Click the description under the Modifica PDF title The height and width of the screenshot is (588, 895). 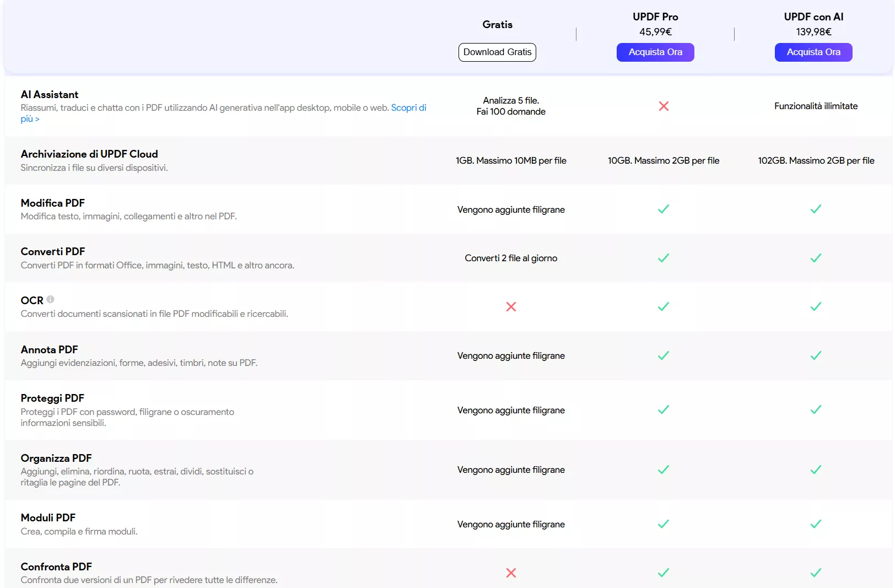tap(129, 216)
